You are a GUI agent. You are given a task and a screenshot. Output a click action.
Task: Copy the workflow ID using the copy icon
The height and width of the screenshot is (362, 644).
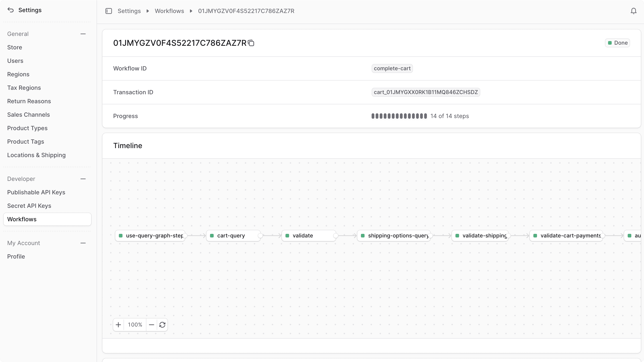251,43
